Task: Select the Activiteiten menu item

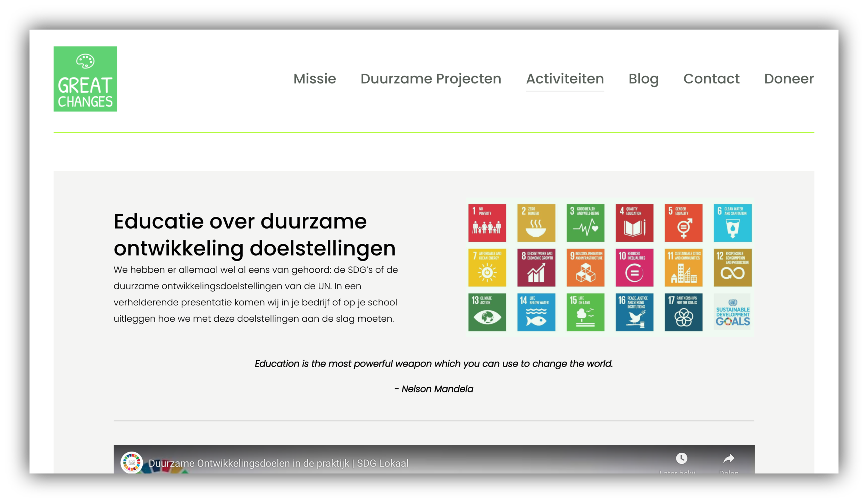Action: pyautogui.click(x=565, y=79)
